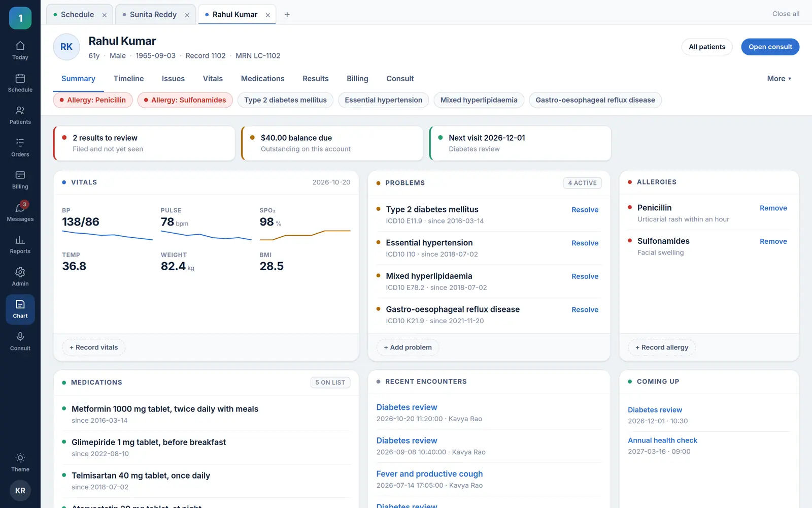This screenshot has width=812, height=508.
Task: Click the app logo numbered 1
Action: (x=20, y=18)
